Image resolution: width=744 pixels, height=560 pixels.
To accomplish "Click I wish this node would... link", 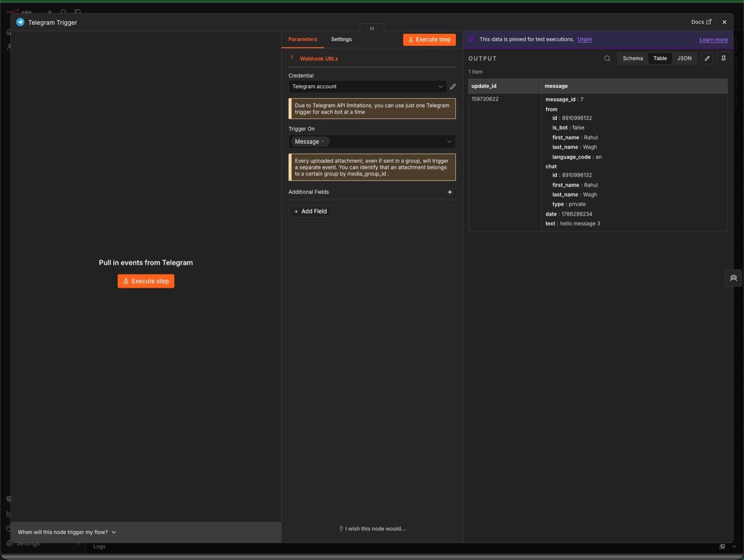I will 372,529.
